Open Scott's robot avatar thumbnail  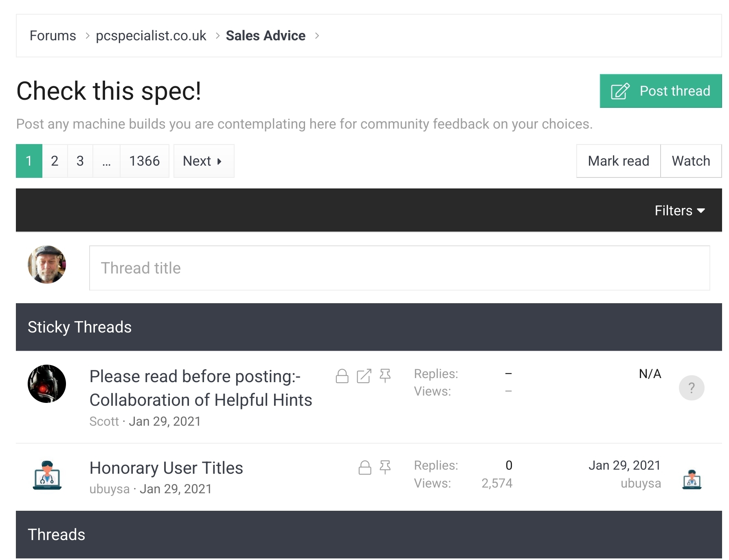tap(47, 384)
